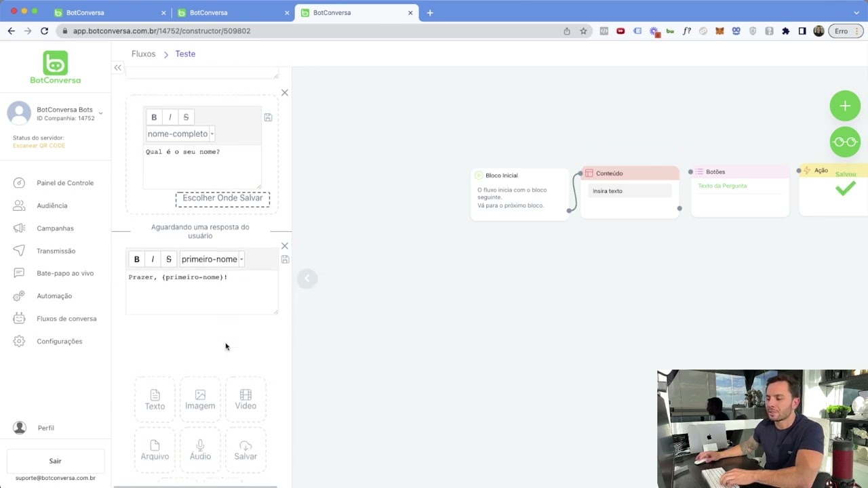Click Teste breadcrumb
Image resolution: width=868 pixels, height=488 pixels.
[185, 54]
